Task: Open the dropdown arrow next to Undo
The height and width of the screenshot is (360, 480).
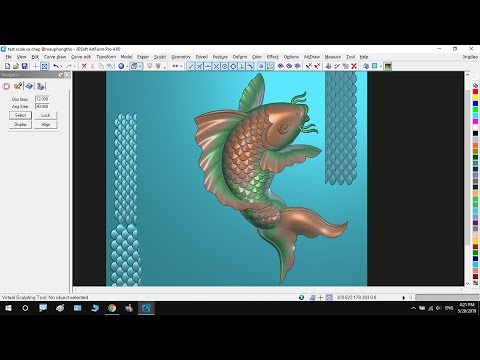Action: [x=62, y=67]
